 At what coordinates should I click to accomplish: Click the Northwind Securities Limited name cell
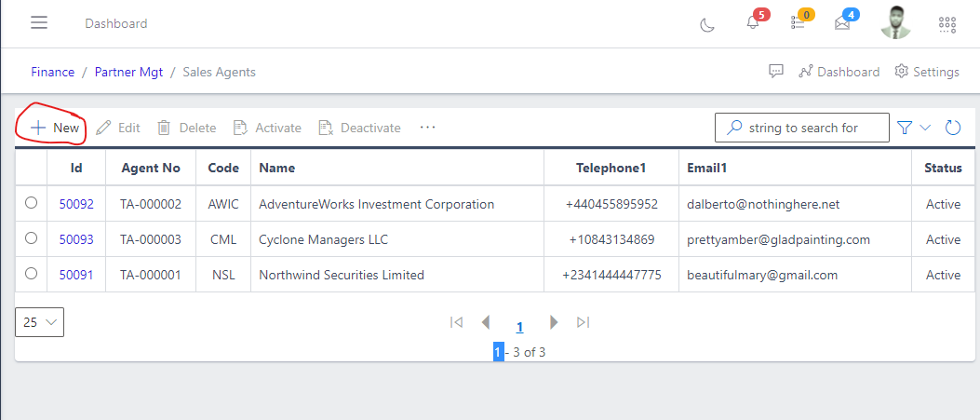pos(397,275)
